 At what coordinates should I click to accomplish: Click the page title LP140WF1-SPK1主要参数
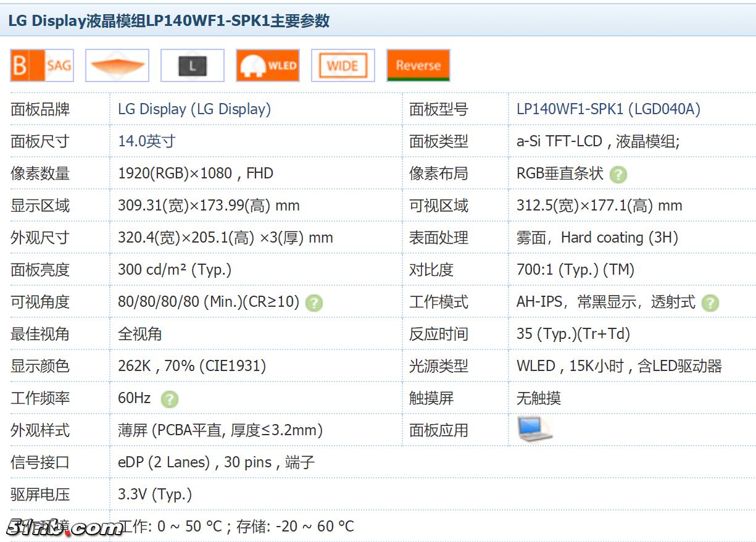pyautogui.click(x=168, y=21)
